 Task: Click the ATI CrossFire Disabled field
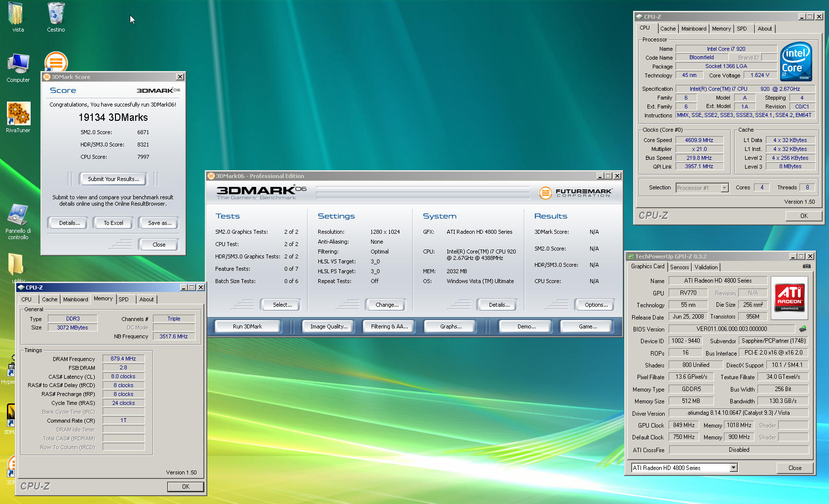[x=739, y=450]
